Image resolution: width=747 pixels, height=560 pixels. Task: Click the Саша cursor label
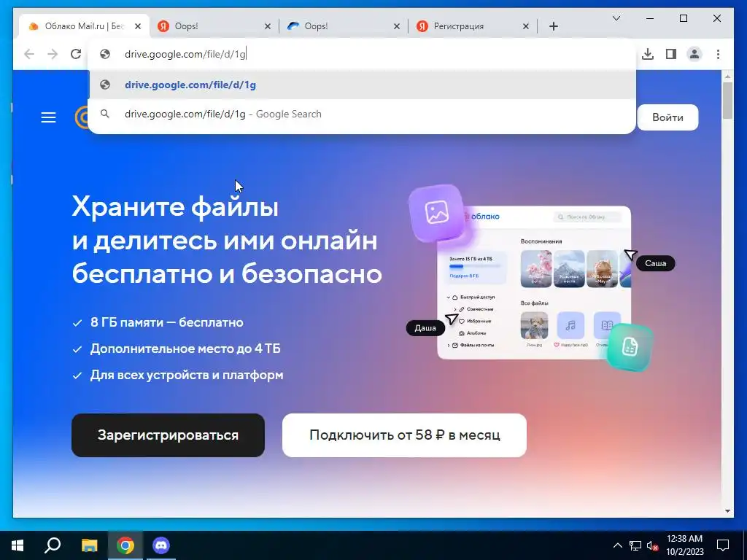pos(656,263)
